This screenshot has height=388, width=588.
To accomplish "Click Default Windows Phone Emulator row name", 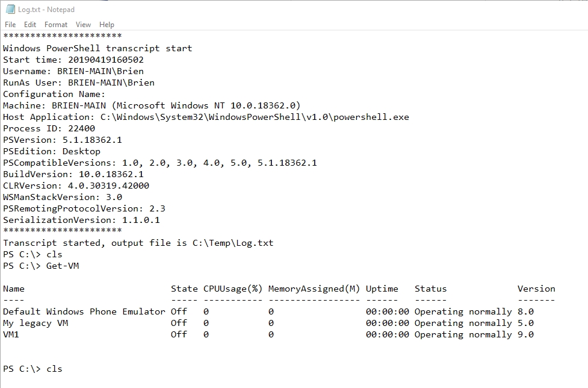I will (x=84, y=312).
